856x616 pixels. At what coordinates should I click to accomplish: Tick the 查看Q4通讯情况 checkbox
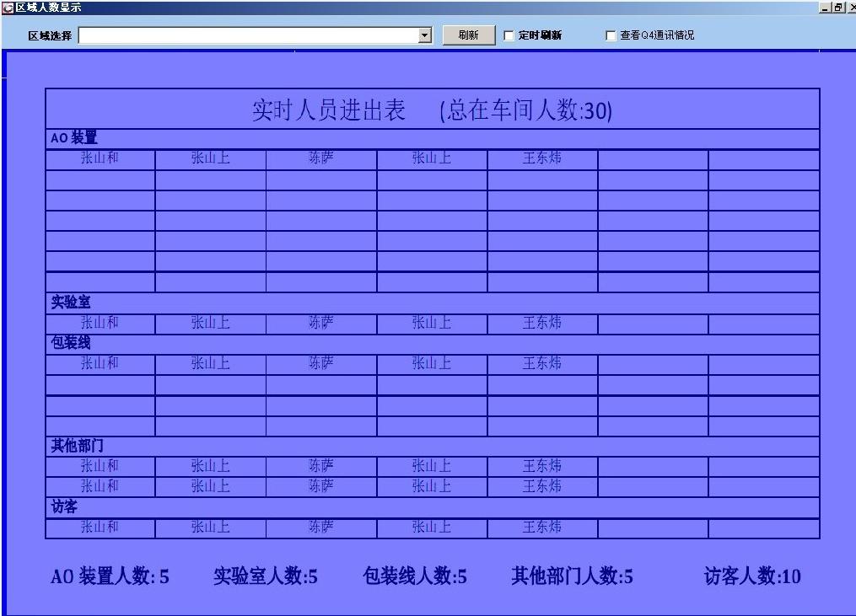click(611, 36)
